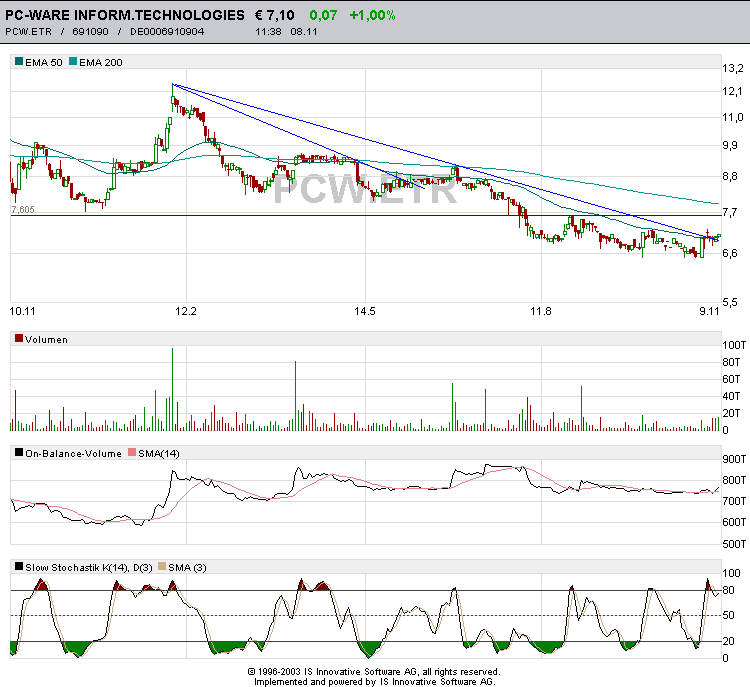This screenshot has width=750, height=687.
Task: Click the tallest green volume bar
Action: pyautogui.click(x=172, y=390)
